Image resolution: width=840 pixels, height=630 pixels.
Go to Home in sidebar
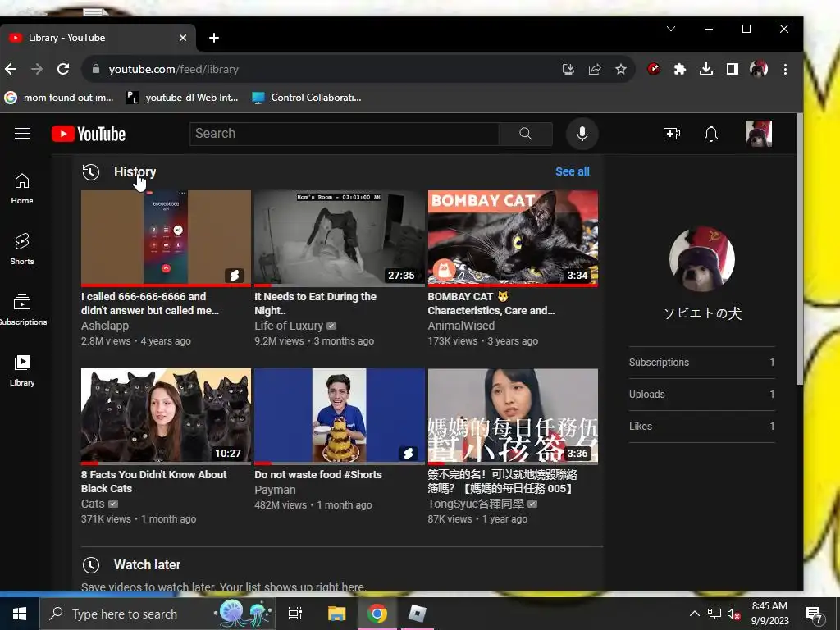tap(22, 189)
